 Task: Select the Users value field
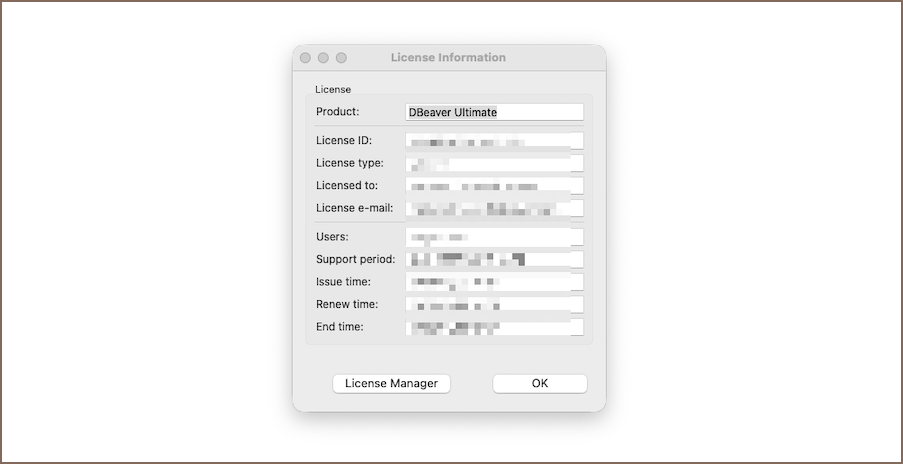[494, 237]
